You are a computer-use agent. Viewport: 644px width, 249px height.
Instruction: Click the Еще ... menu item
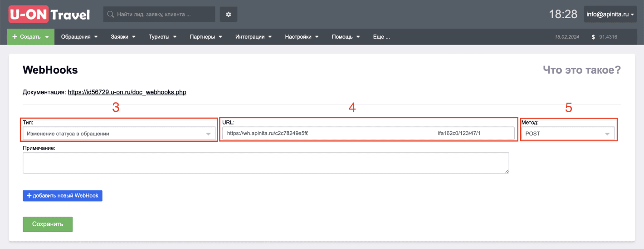point(381,37)
